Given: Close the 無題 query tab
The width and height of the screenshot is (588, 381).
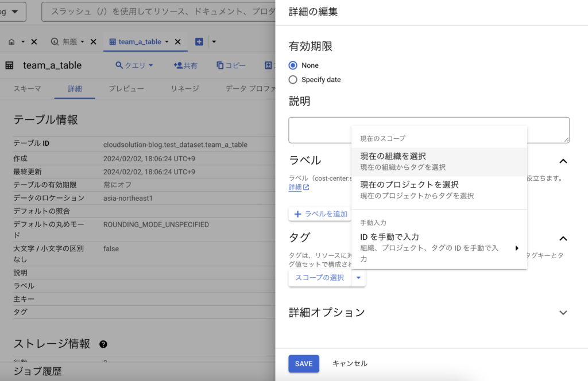Looking at the screenshot, I should tap(94, 42).
